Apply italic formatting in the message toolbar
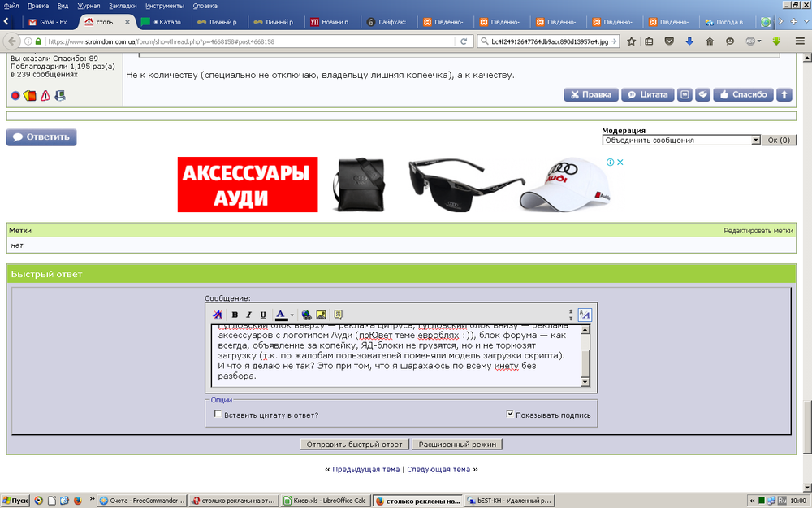This screenshot has width=812, height=508. pyautogui.click(x=248, y=315)
